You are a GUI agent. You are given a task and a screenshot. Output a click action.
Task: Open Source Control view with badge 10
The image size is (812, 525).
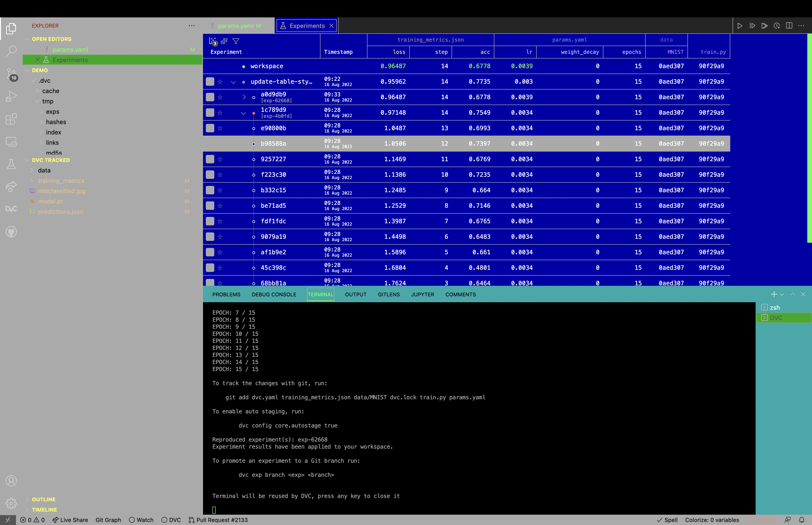click(11, 74)
